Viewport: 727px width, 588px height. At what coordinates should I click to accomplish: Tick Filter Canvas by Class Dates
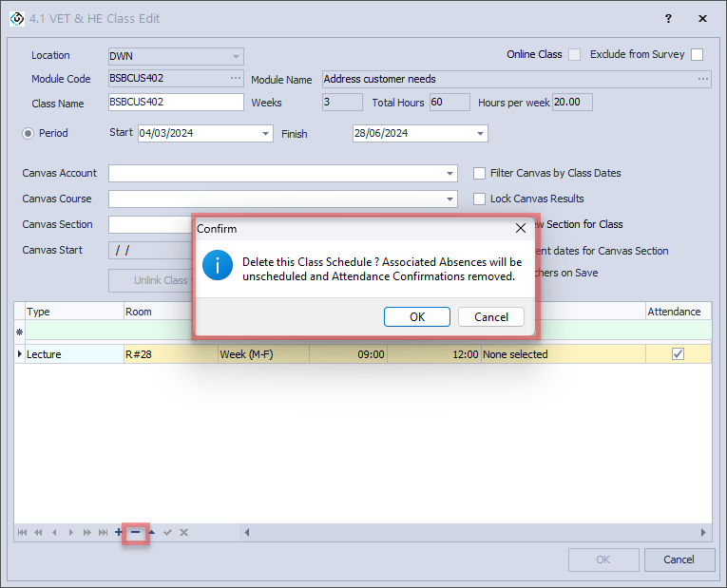[480, 173]
